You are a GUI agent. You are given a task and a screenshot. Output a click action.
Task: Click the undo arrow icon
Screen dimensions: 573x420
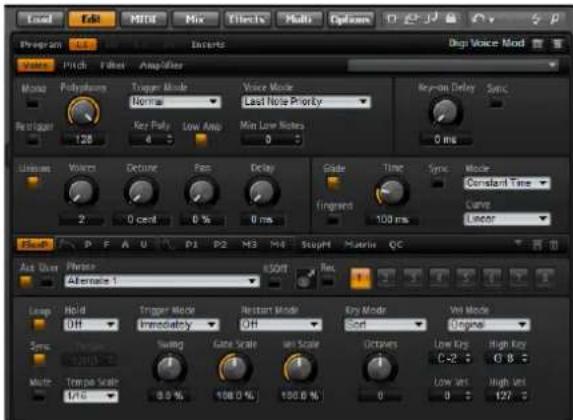pyautogui.click(x=479, y=19)
